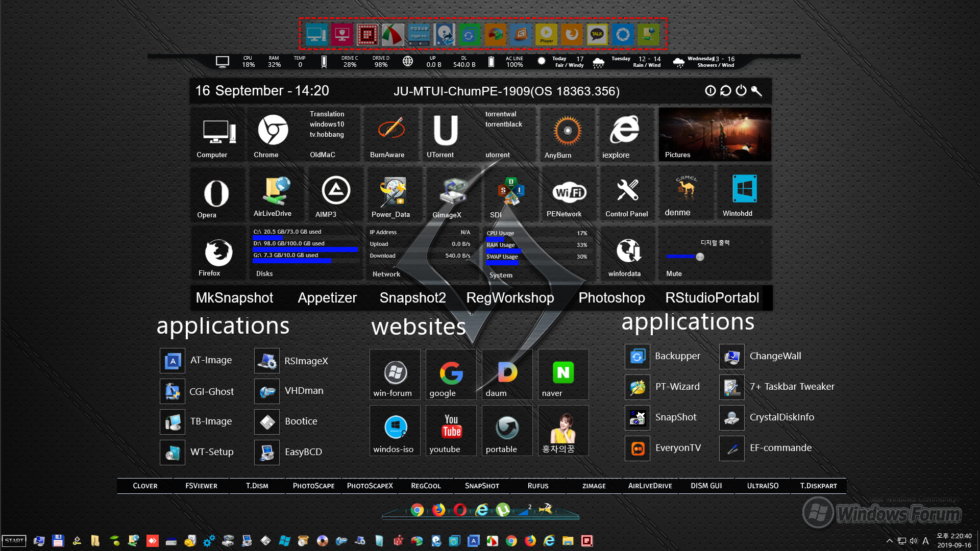
Task: Open the AnyBurn tile
Action: pyautogui.click(x=567, y=135)
